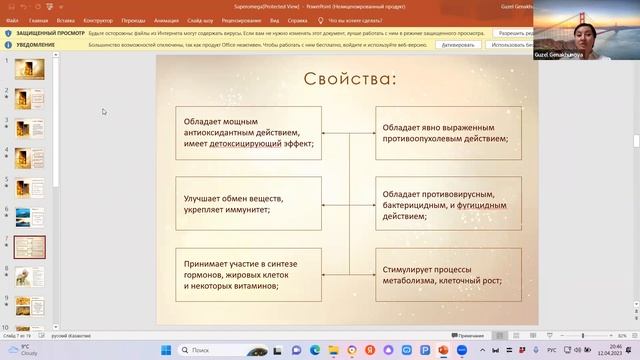Select slide 4 thumbnail
The width and height of the screenshot is (640, 360).
coord(29,158)
